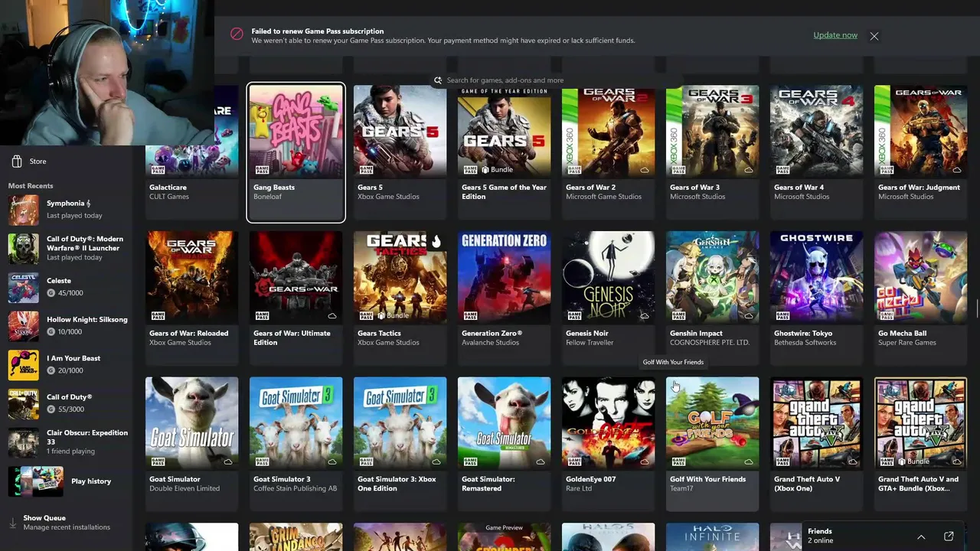Open the Gears Tactics tile
The height and width of the screenshot is (551, 980).
click(400, 298)
